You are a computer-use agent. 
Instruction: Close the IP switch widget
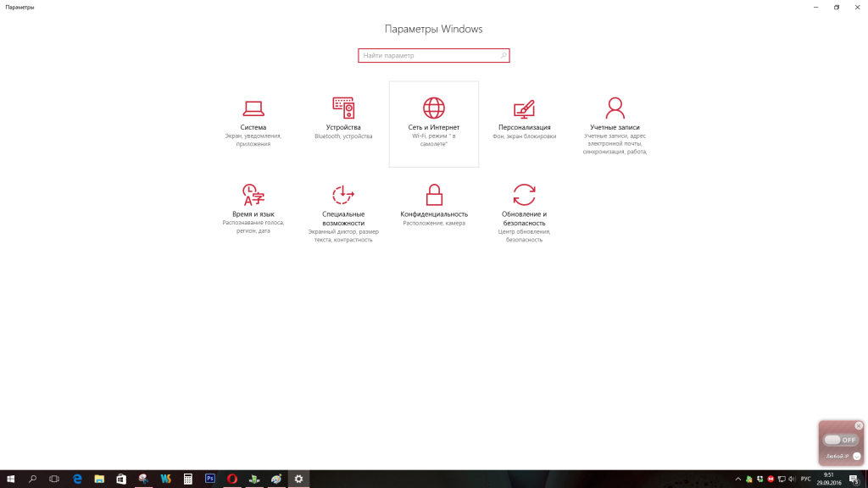[x=859, y=425]
